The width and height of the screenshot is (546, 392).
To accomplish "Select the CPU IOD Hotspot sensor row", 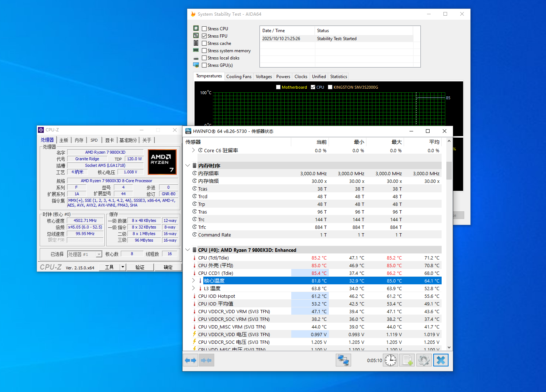I will [x=216, y=296].
